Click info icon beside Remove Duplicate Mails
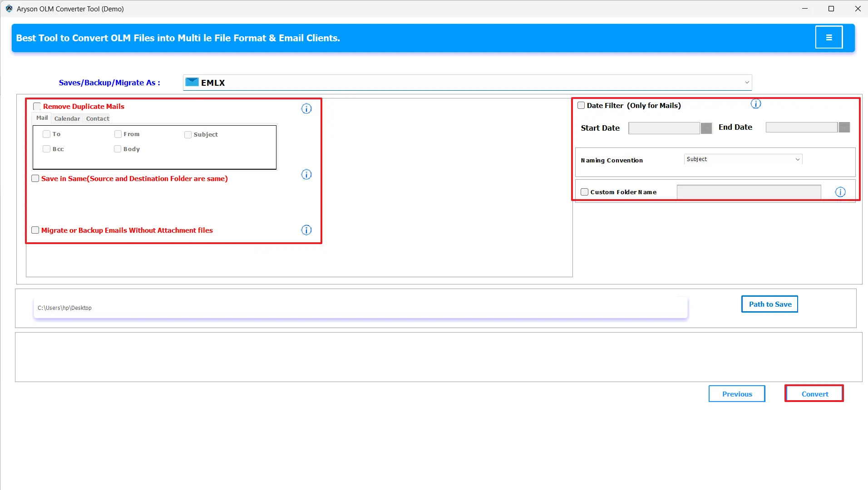Screen dimensions: 868x490 click(x=306, y=108)
